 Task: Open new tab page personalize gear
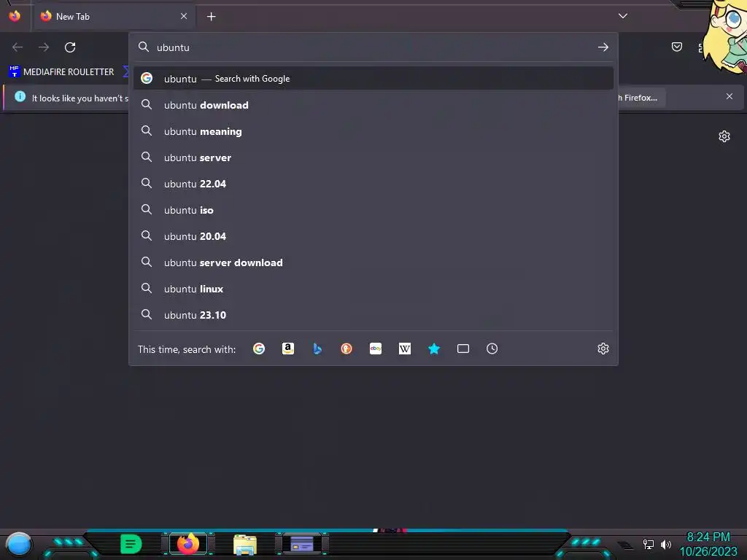click(x=724, y=136)
